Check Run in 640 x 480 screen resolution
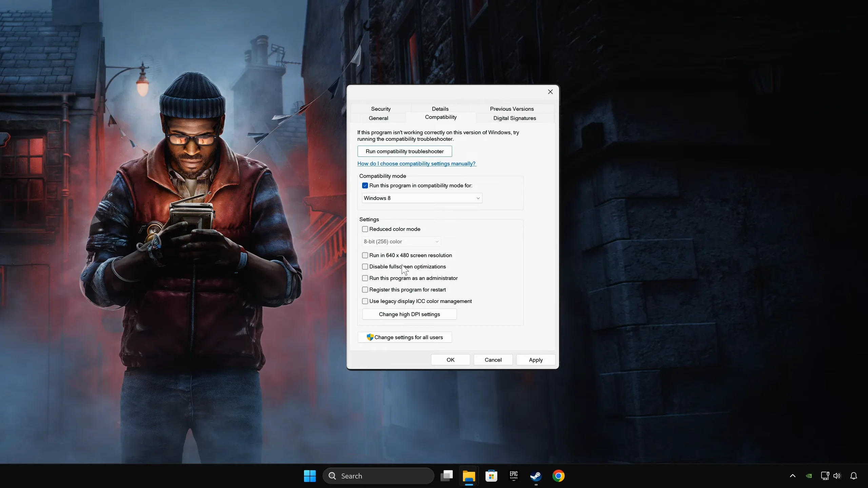Viewport: 868px width, 488px height. [365, 255]
